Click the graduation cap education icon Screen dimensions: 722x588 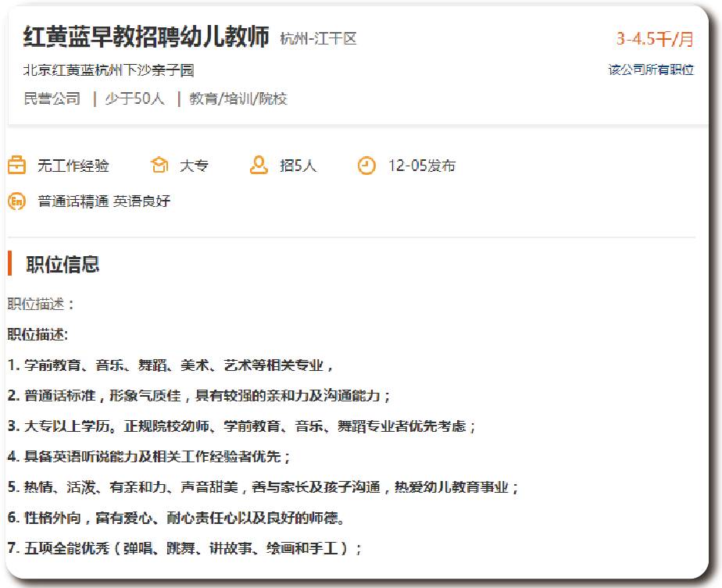click(x=159, y=166)
